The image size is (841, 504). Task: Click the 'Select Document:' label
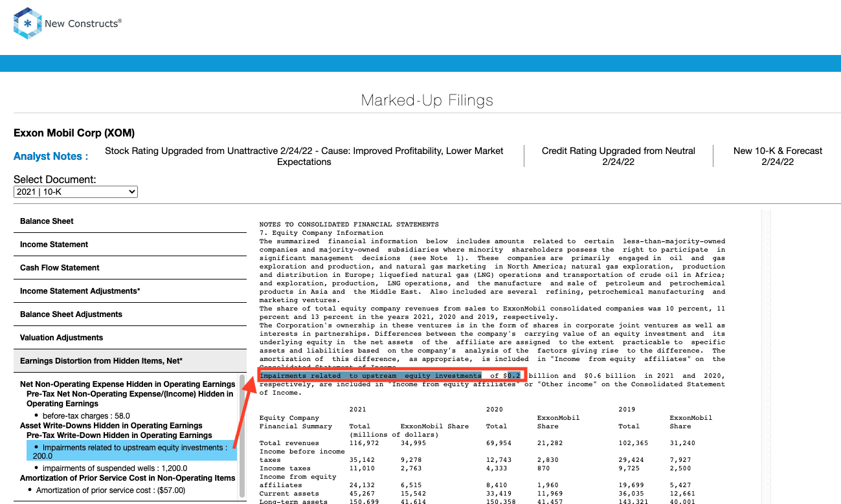(x=55, y=179)
